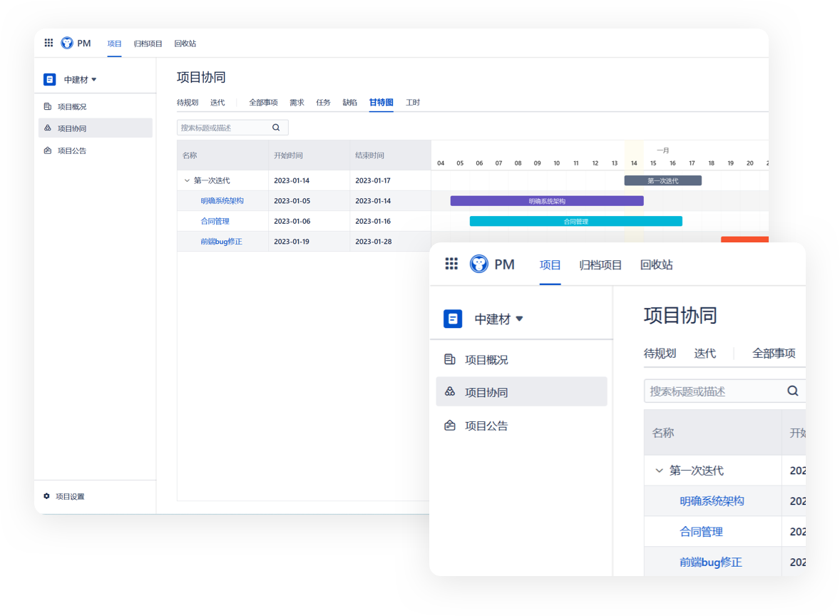
Task: Click 项目公告 text in front window sidebar
Action: [x=486, y=426]
